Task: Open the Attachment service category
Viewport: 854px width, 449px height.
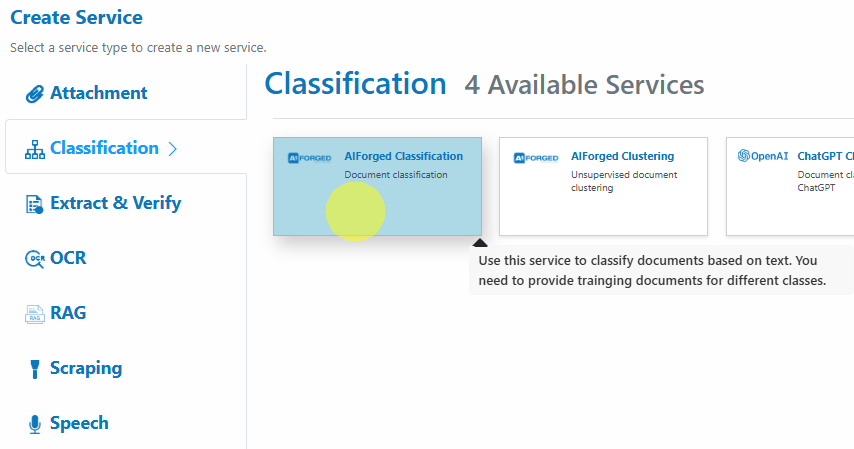Action: tap(99, 93)
